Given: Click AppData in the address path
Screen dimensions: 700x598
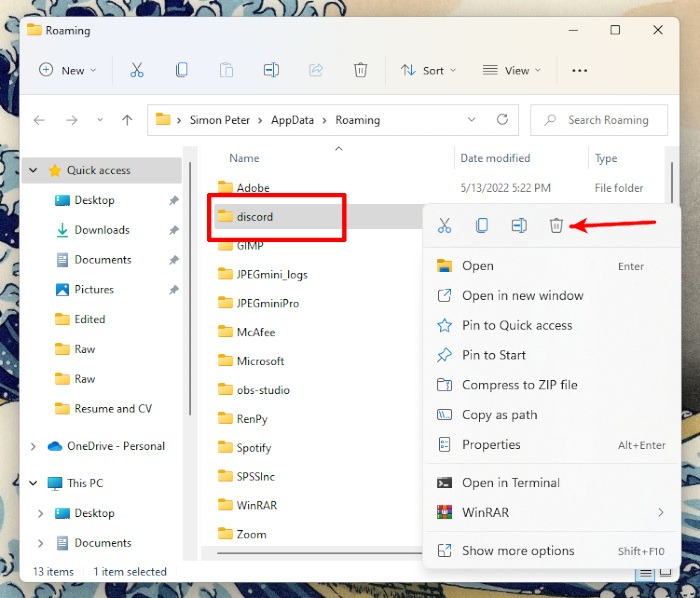Looking at the screenshot, I should 292,120.
